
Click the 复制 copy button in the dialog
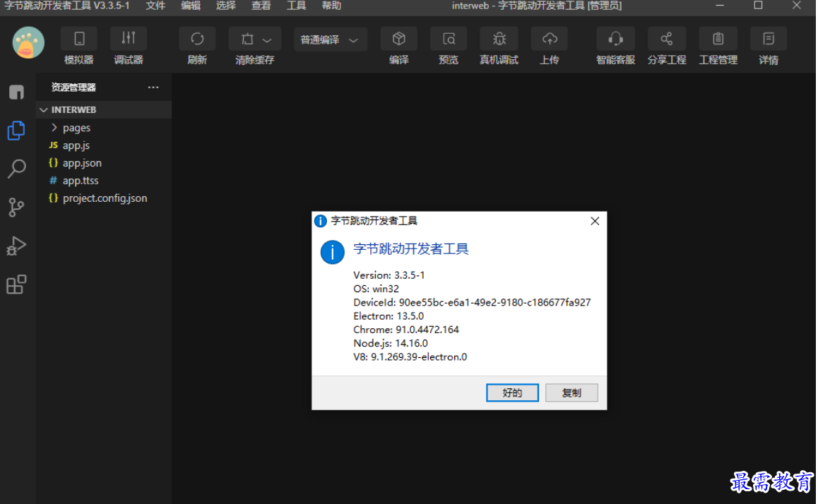[571, 393]
